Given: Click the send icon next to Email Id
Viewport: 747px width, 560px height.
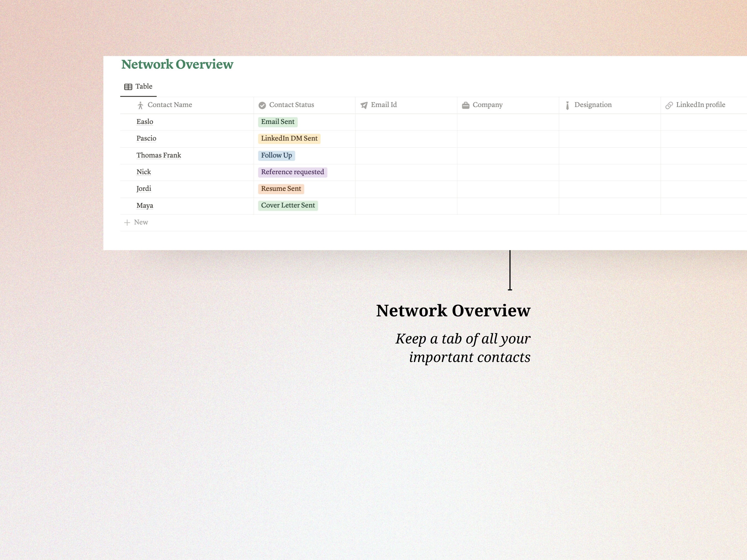Looking at the screenshot, I should (364, 105).
